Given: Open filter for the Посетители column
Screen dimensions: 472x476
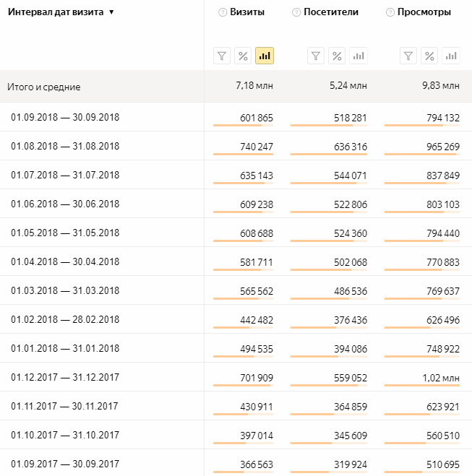Looking at the screenshot, I should pos(316,56).
